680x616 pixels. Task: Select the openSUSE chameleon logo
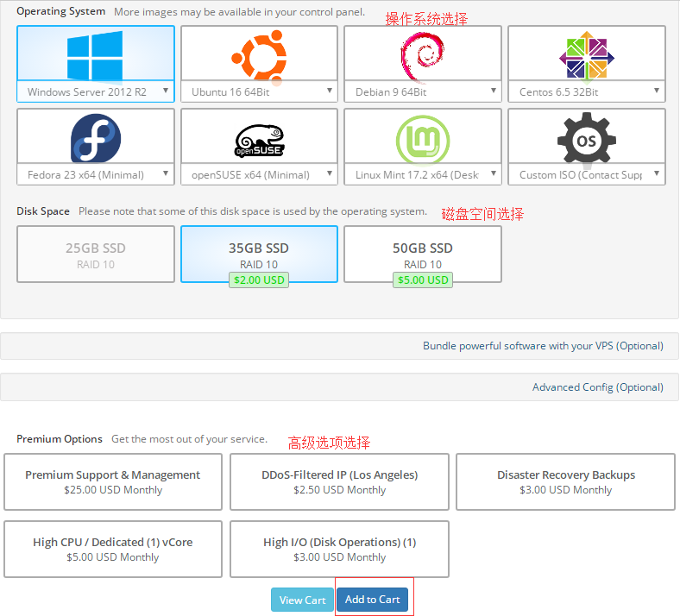(260, 141)
